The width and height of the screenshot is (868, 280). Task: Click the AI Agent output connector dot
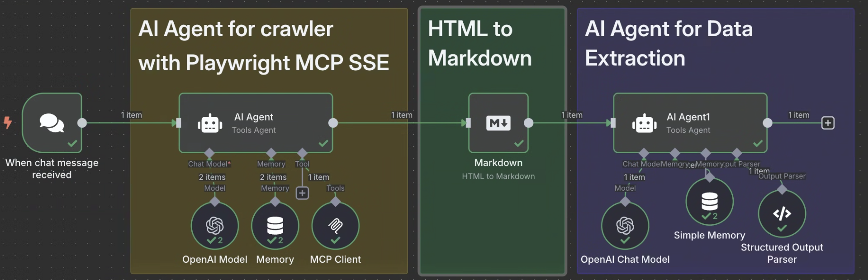pyautogui.click(x=333, y=123)
